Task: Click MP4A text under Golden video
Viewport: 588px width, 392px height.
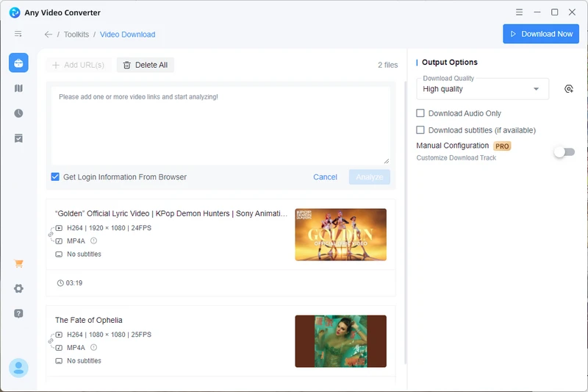Action: tap(76, 241)
